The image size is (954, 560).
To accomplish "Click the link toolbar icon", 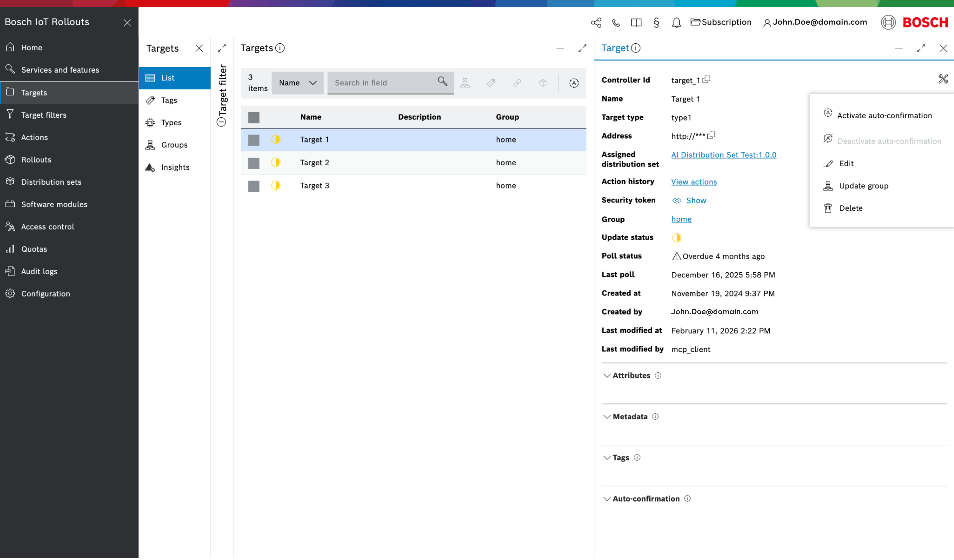I will coord(517,83).
